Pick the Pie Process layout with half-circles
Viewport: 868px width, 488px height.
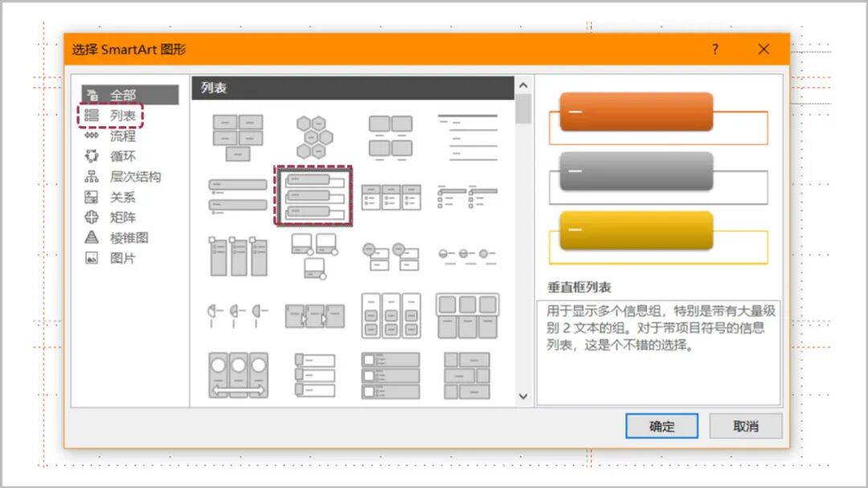pyautogui.click(x=238, y=315)
